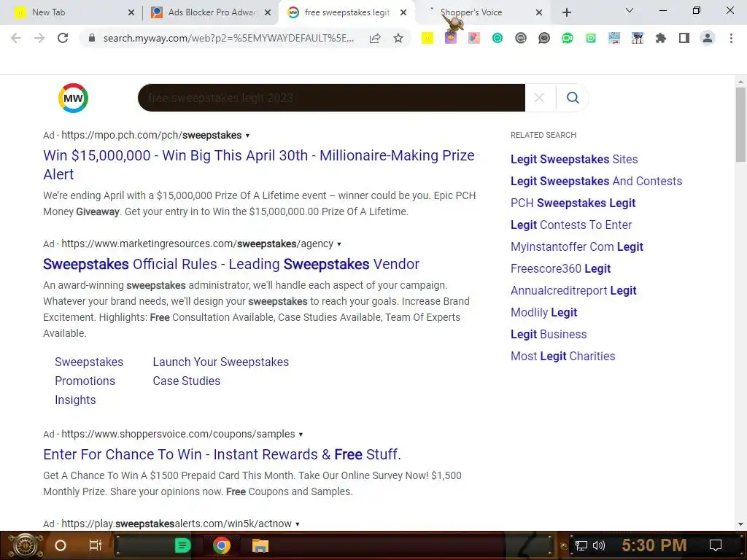The image size is (747, 560).
Task: Open File Explorer from taskbar
Action: click(x=260, y=545)
